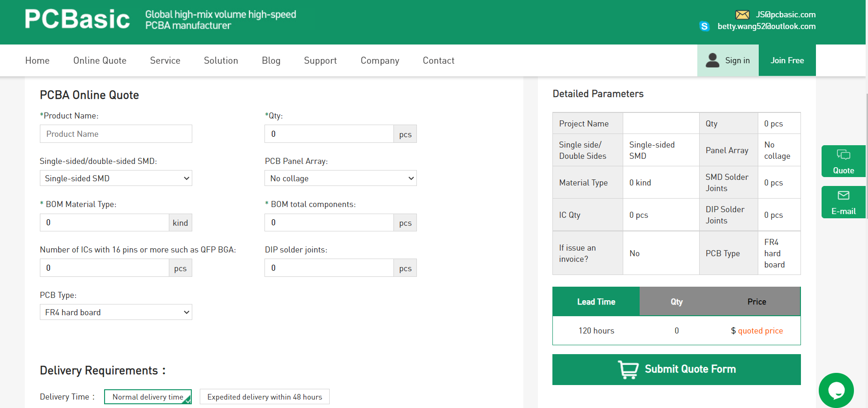Focus the DIP solder joints input
868x408 pixels.
pos(329,268)
